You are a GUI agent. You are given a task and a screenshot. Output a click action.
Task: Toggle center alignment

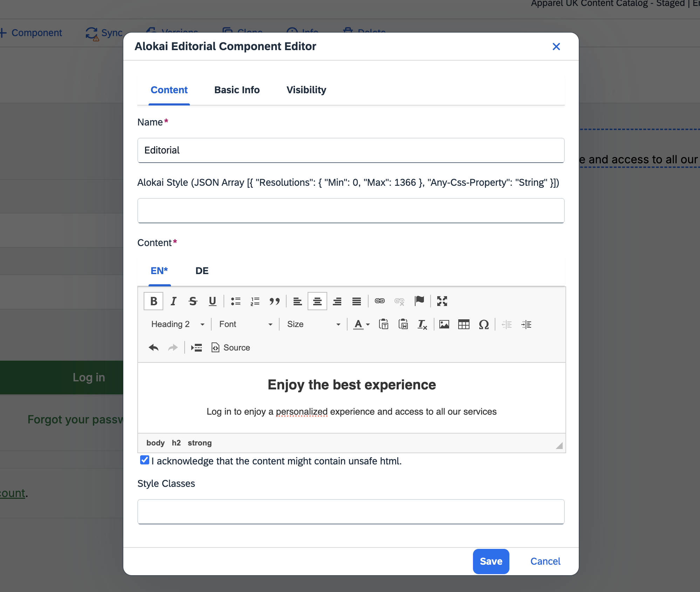tap(317, 301)
